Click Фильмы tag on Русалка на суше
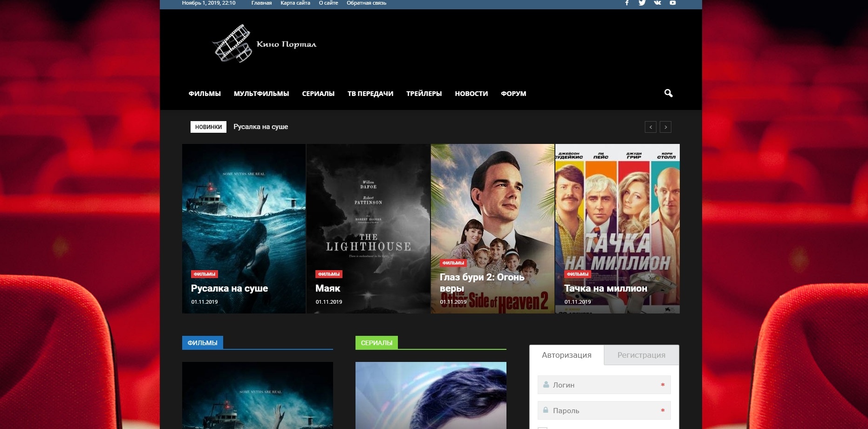 [x=205, y=274]
